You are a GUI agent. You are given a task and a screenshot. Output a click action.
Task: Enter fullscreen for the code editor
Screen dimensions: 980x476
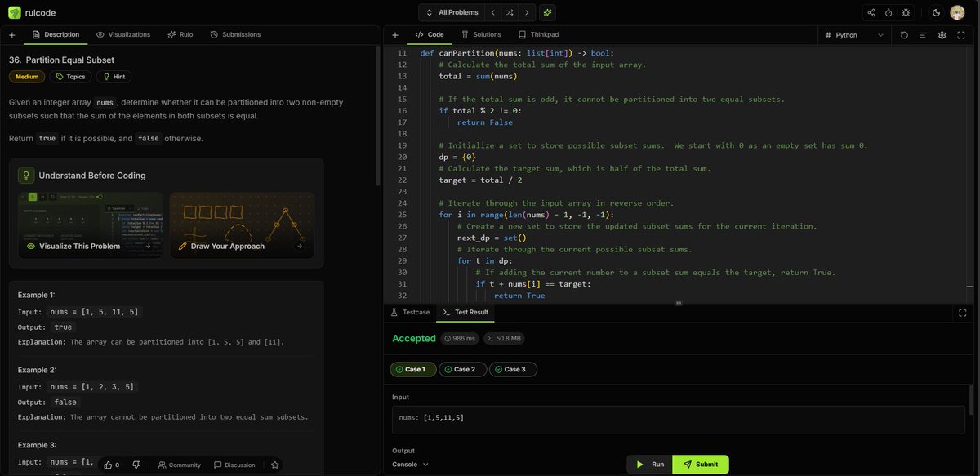click(x=961, y=35)
